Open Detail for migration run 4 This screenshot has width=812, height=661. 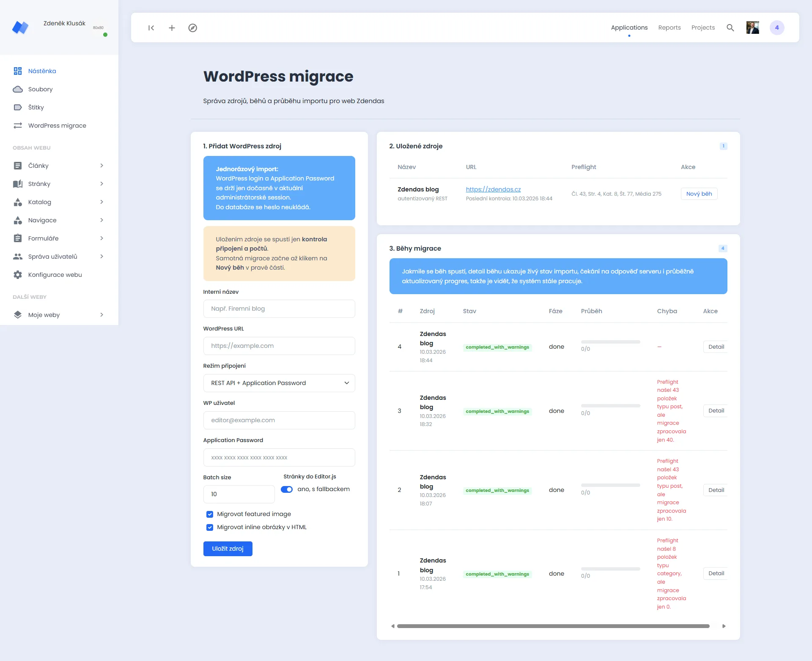point(716,347)
